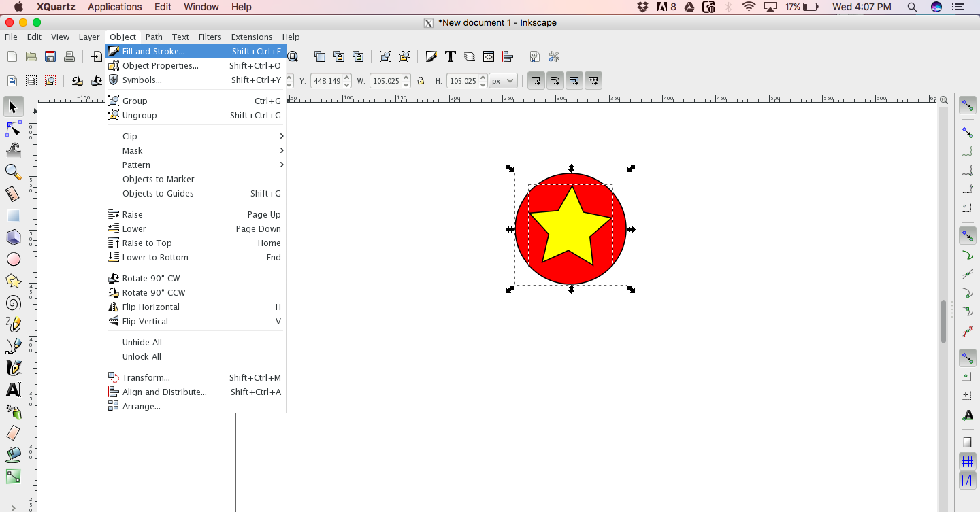Image resolution: width=980 pixels, height=512 pixels.
Task: Choose Flip Horizontal menu entry
Action: click(x=196, y=307)
